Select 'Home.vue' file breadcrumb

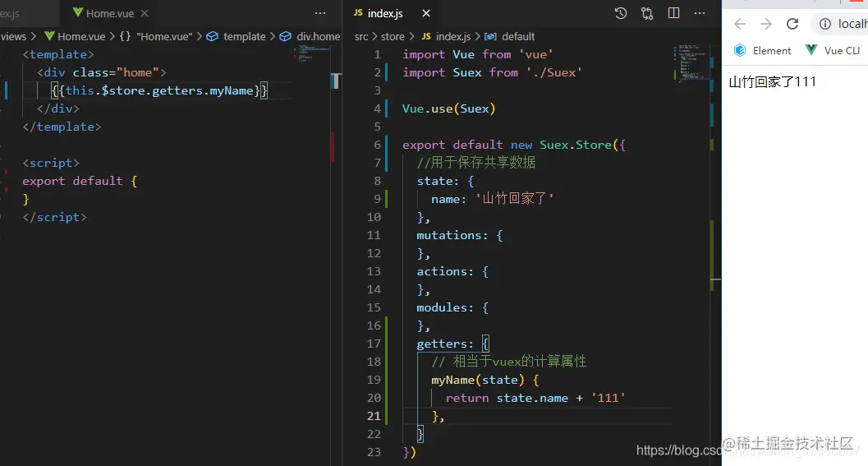click(x=81, y=36)
